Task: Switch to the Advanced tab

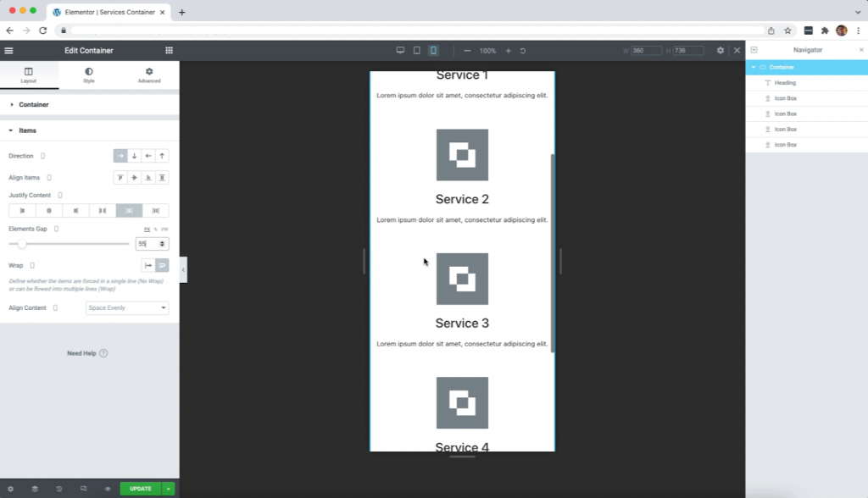Action: click(x=149, y=75)
